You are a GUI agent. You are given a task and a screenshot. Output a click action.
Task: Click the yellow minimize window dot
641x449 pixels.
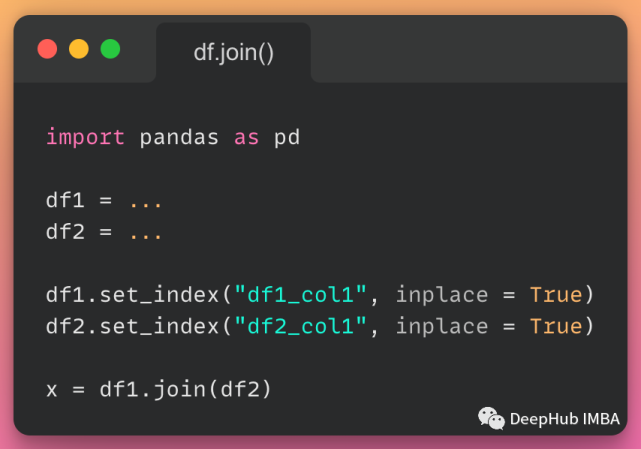coord(79,49)
